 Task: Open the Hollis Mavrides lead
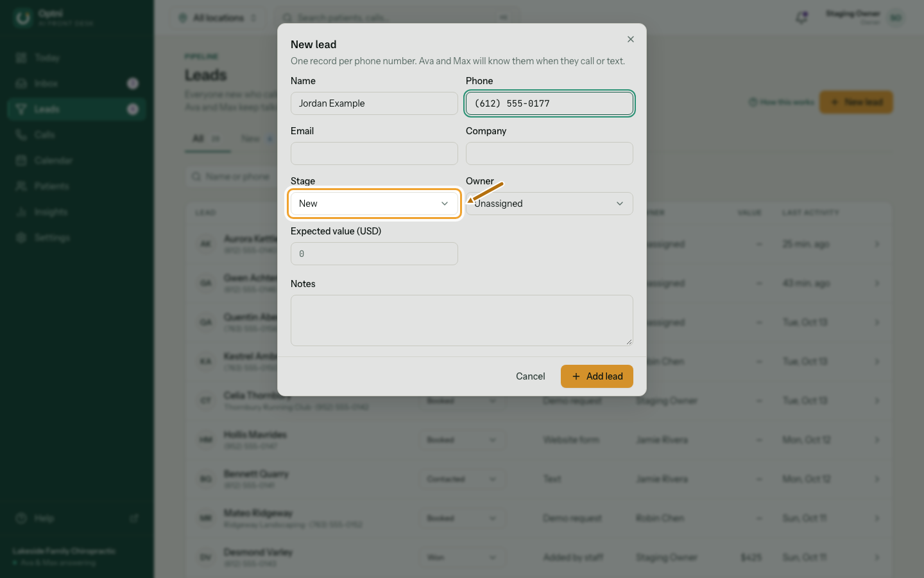click(255, 435)
